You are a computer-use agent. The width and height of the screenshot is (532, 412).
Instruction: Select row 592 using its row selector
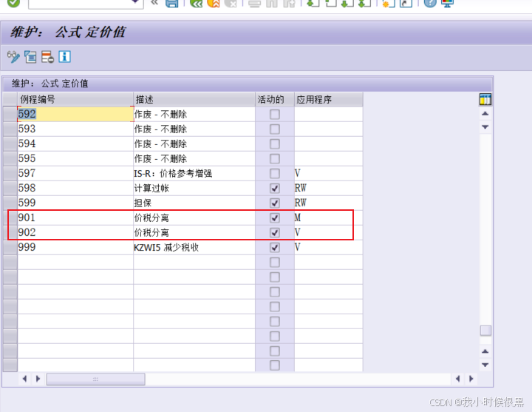(10, 115)
